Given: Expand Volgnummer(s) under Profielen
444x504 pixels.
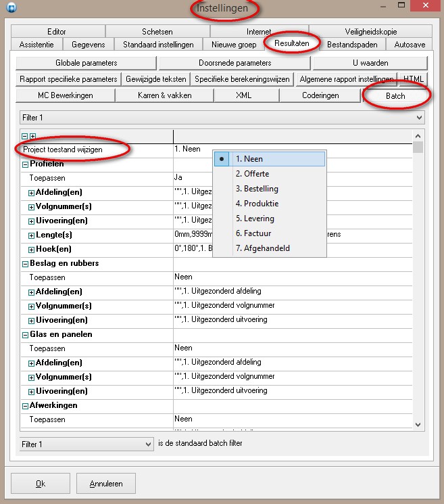Looking at the screenshot, I should pyautogui.click(x=31, y=207).
